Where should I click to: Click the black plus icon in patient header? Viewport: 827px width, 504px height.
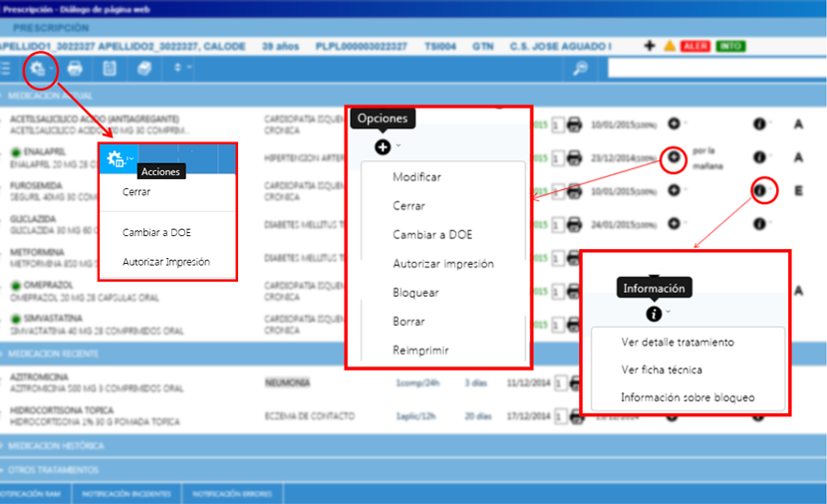(650, 46)
